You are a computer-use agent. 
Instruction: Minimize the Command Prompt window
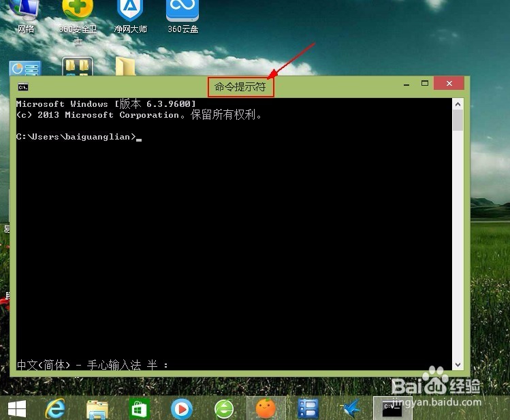click(x=407, y=84)
